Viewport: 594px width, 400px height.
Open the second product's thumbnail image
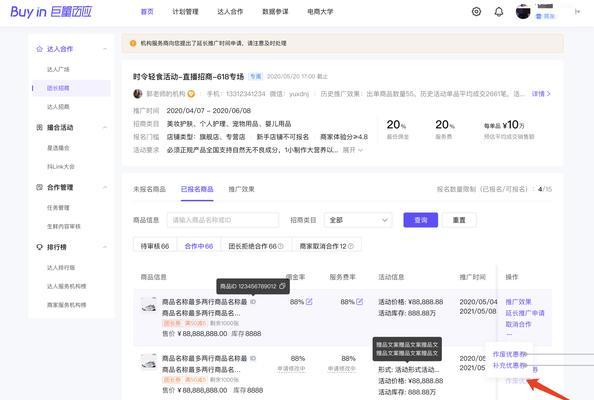tap(148, 361)
